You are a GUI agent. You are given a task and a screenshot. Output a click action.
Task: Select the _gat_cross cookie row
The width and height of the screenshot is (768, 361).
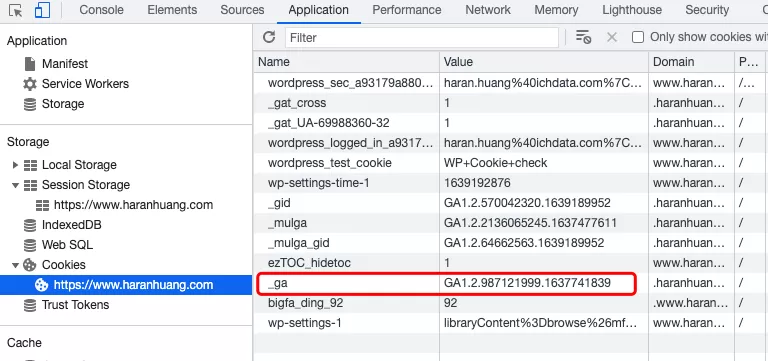(510, 103)
